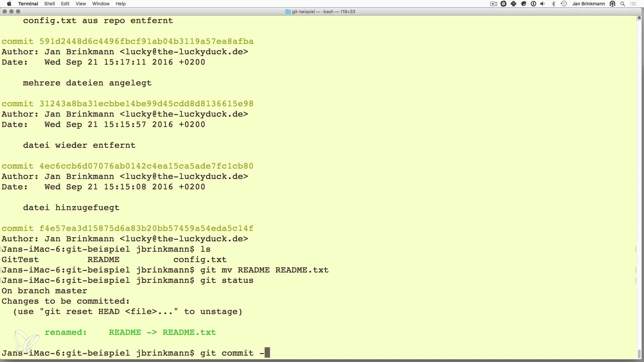Click the git-beispiel folder proxy icon
644x362 pixels.
pyautogui.click(x=288, y=11)
